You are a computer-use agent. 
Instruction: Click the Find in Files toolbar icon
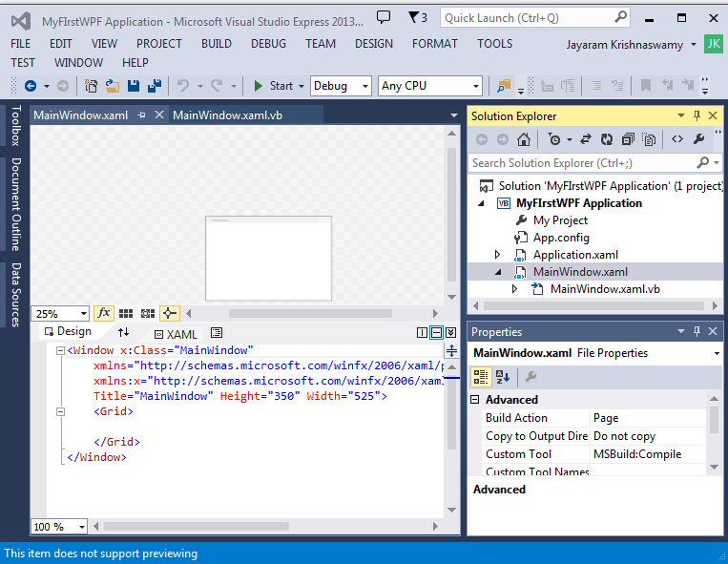pos(504,86)
